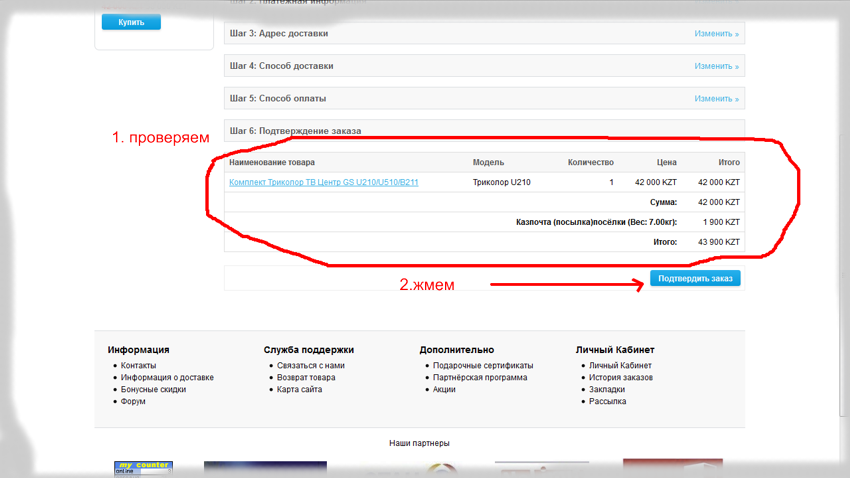Open the Форум footer link
This screenshot has width=850, height=478.
coord(133,401)
